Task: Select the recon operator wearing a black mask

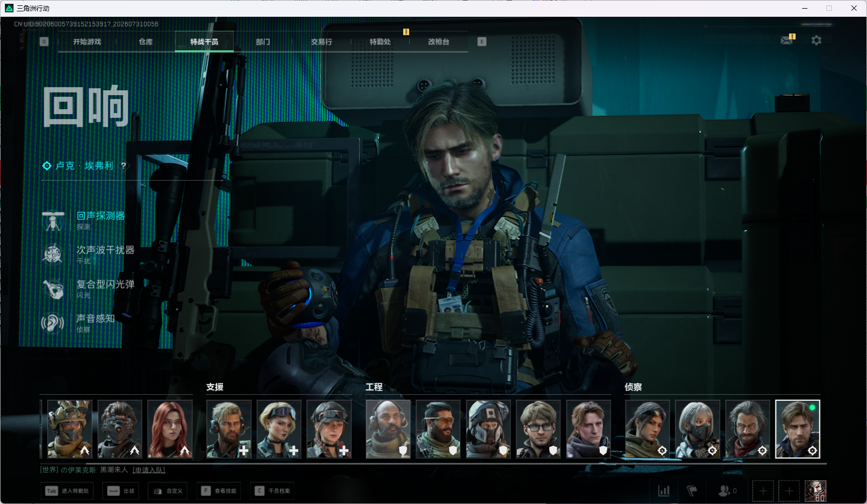Action: (x=698, y=429)
